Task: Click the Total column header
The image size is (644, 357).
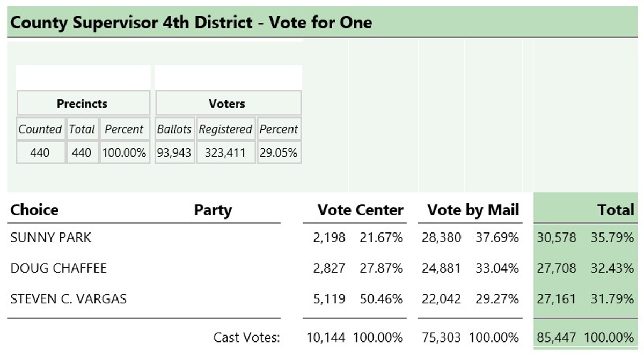Action: tap(616, 209)
